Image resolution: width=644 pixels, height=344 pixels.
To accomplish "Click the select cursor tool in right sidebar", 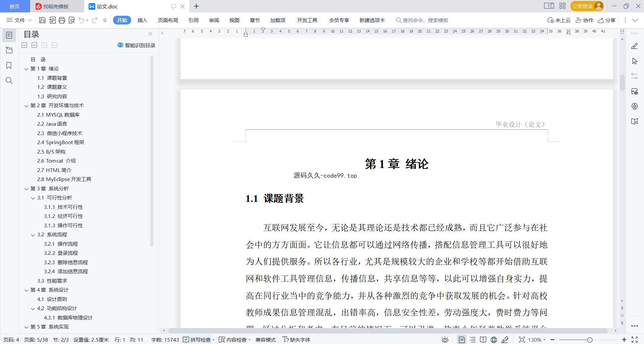I will [634, 61].
